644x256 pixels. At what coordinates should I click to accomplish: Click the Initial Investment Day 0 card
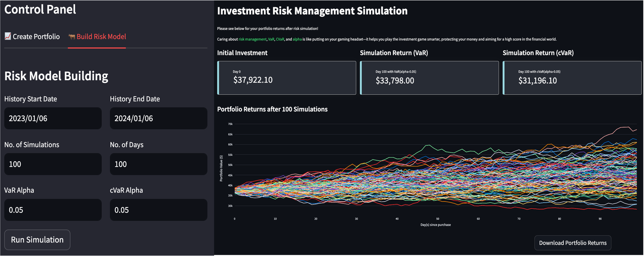pos(287,78)
